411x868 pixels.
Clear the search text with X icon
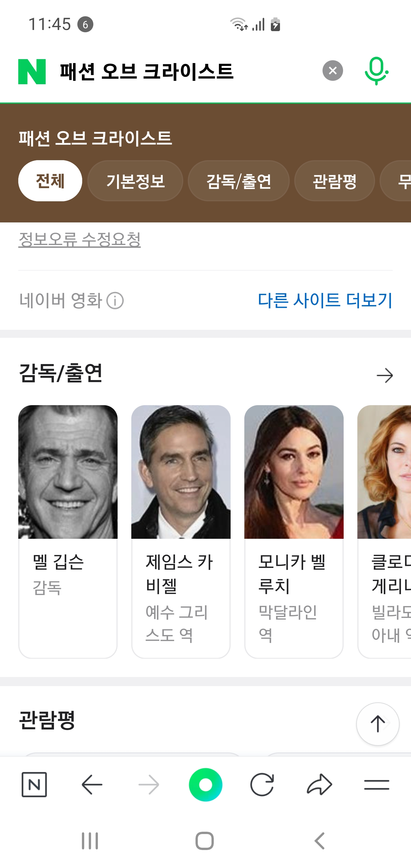pyautogui.click(x=333, y=71)
